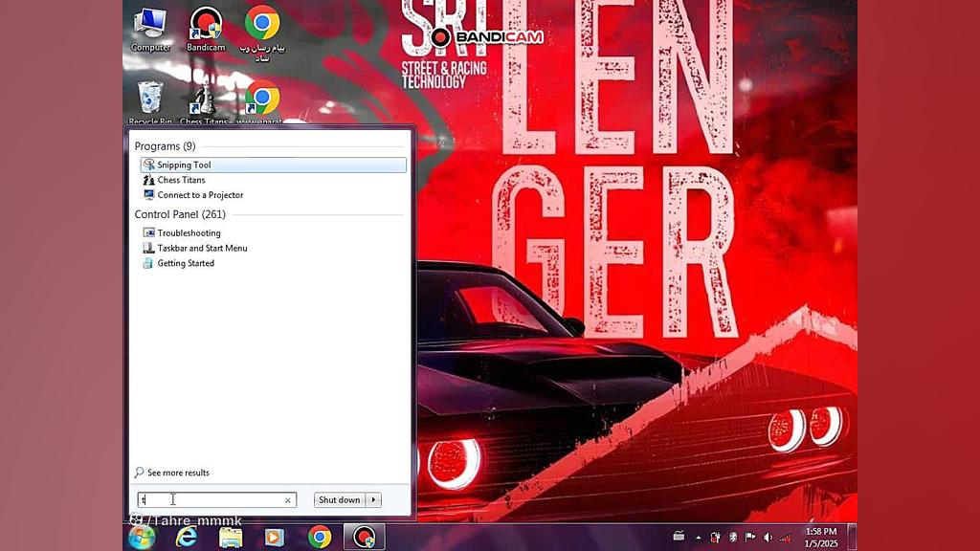The width and height of the screenshot is (980, 551).
Task: Click the power status tray icon
Action: pyautogui.click(x=716, y=538)
